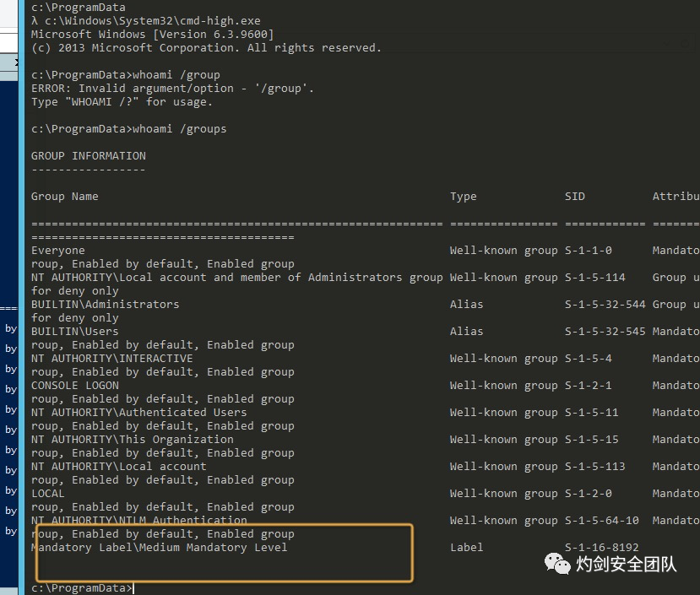Screen dimensions: 700x595
Task: Click the 'whoami /group' command line
Action: [126, 75]
